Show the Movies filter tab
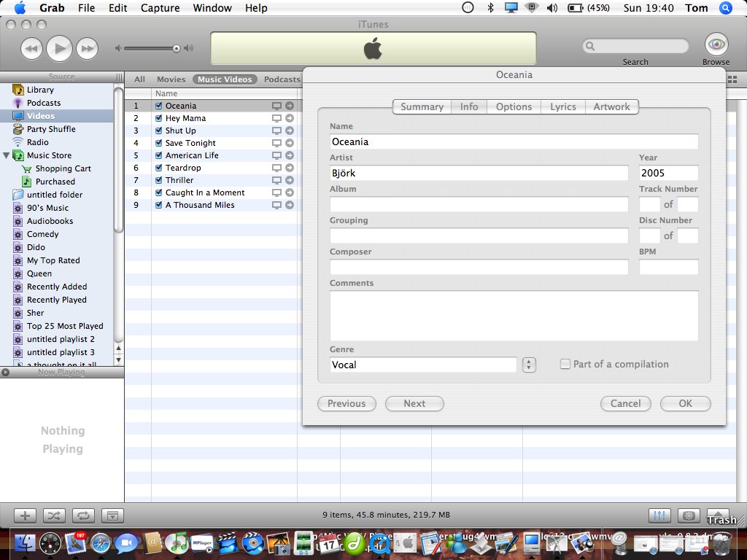The width and height of the screenshot is (747, 560). [x=171, y=79]
